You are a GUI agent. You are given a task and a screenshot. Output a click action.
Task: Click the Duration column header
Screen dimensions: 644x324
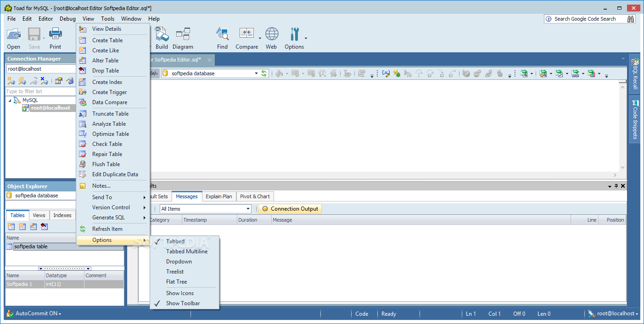[x=253, y=220]
